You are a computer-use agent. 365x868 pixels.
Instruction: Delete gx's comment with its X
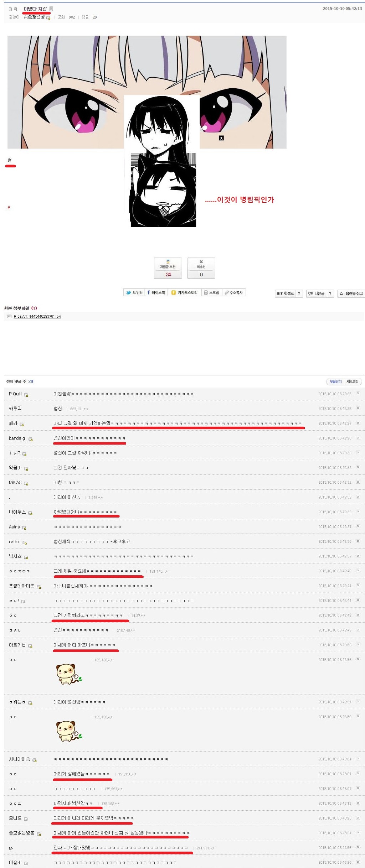click(358, 847)
